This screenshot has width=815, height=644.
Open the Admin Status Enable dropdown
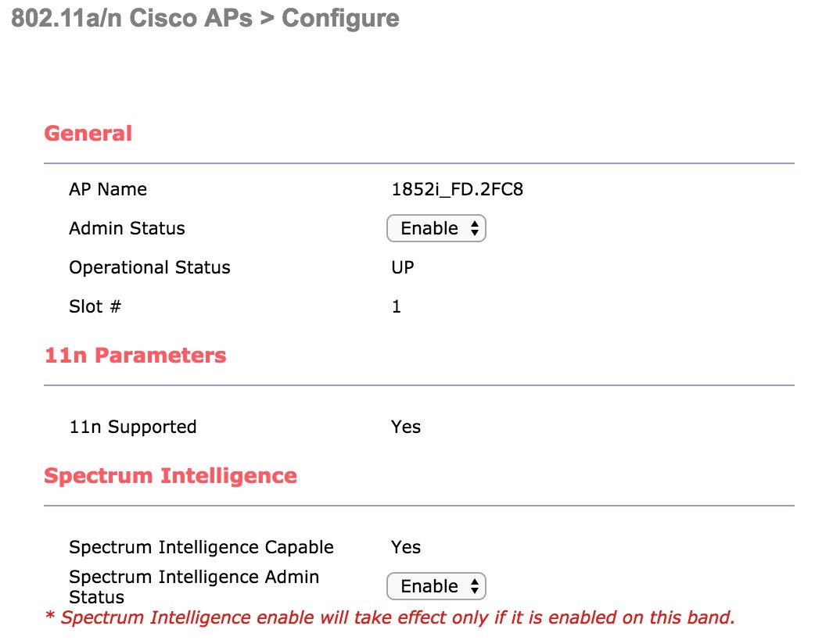click(436, 228)
